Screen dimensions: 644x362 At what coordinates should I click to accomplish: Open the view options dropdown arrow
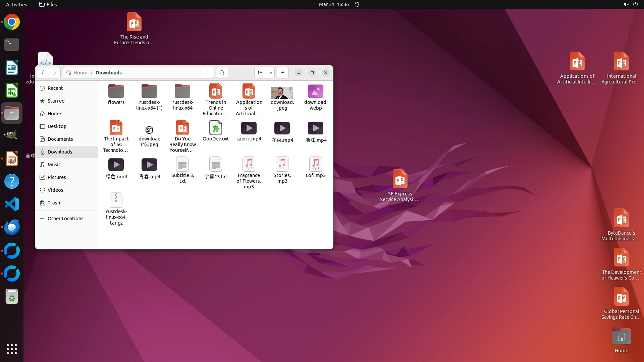270,73
